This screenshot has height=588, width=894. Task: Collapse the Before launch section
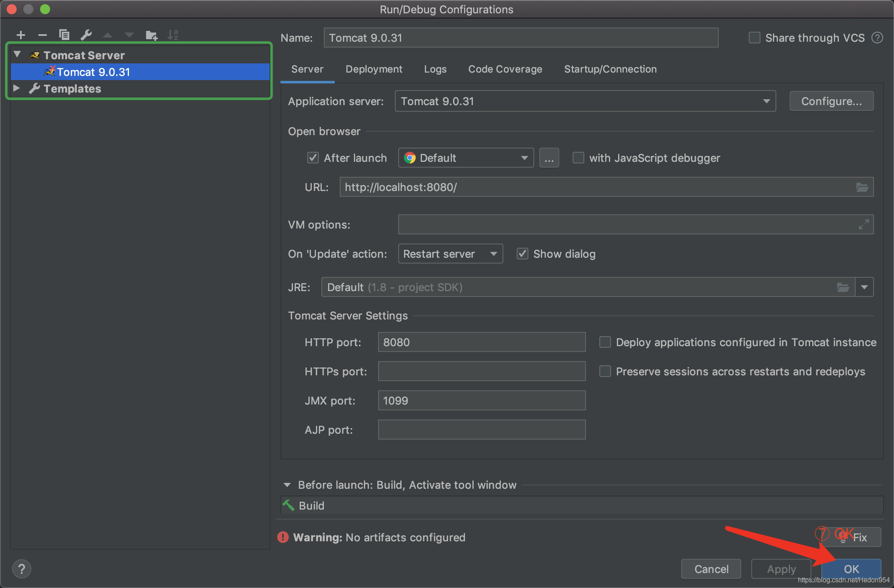click(x=287, y=485)
